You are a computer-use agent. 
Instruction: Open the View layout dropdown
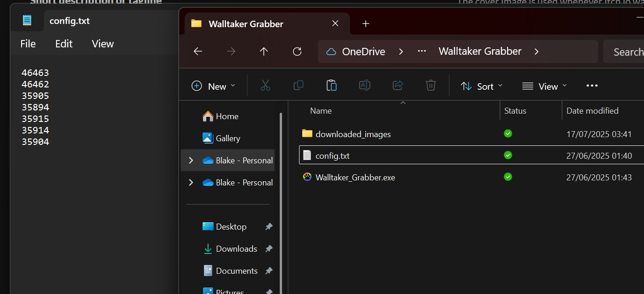pos(544,86)
